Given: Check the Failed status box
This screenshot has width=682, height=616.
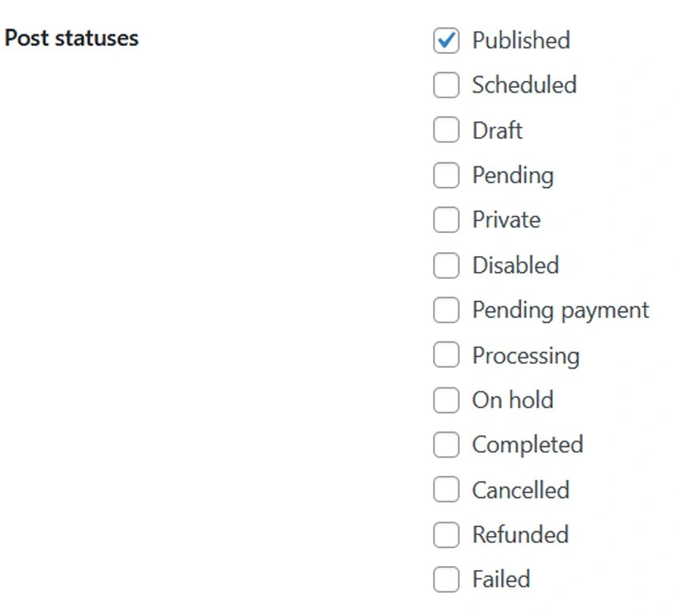Looking at the screenshot, I should click(x=446, y=580).
